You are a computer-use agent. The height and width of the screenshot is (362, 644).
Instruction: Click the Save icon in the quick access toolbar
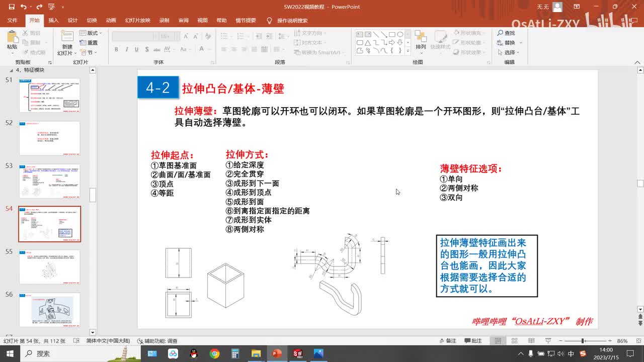[12, 7]
